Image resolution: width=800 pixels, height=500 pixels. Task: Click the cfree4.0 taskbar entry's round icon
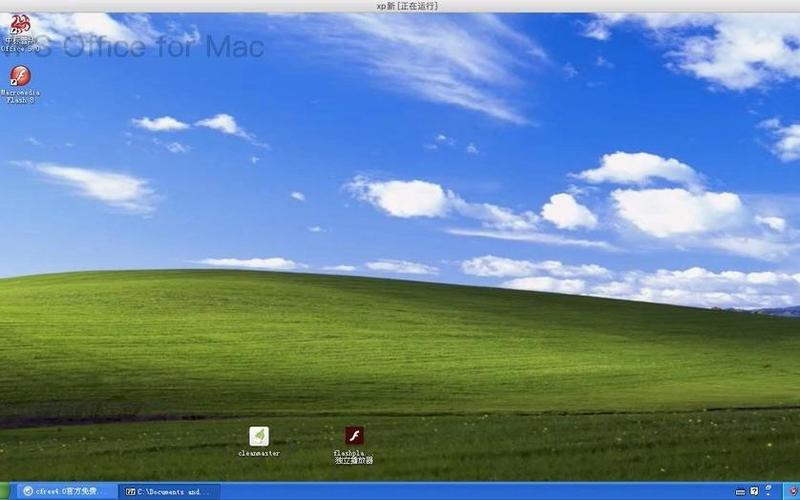pos(28,491)
